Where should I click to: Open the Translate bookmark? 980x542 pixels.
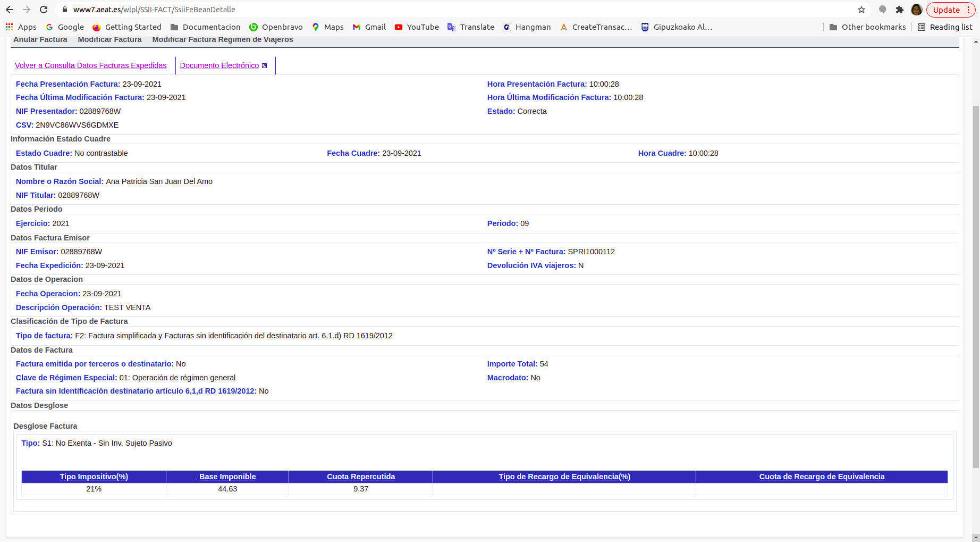click(x=471, y=27)
